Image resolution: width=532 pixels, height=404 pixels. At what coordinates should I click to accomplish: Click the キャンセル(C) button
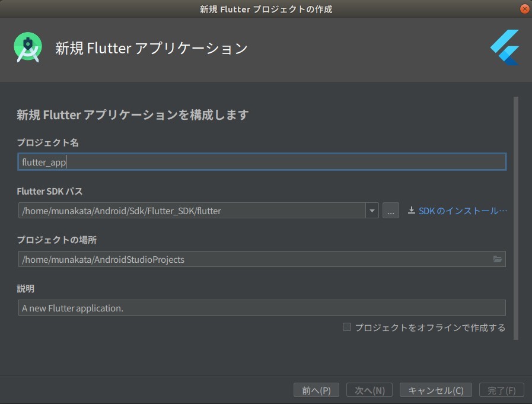coord(436,390)
